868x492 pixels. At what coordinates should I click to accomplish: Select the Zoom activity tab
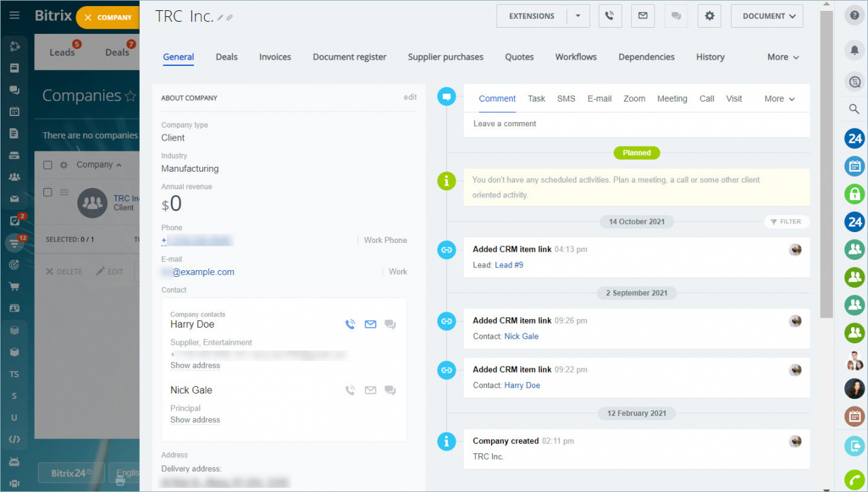(634, 98)
